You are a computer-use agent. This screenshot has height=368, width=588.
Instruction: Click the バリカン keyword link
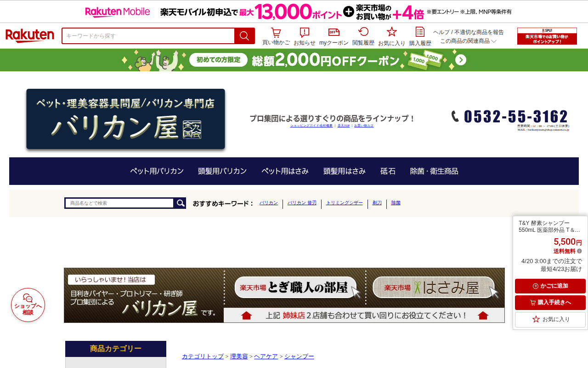(x=269, y=203)
